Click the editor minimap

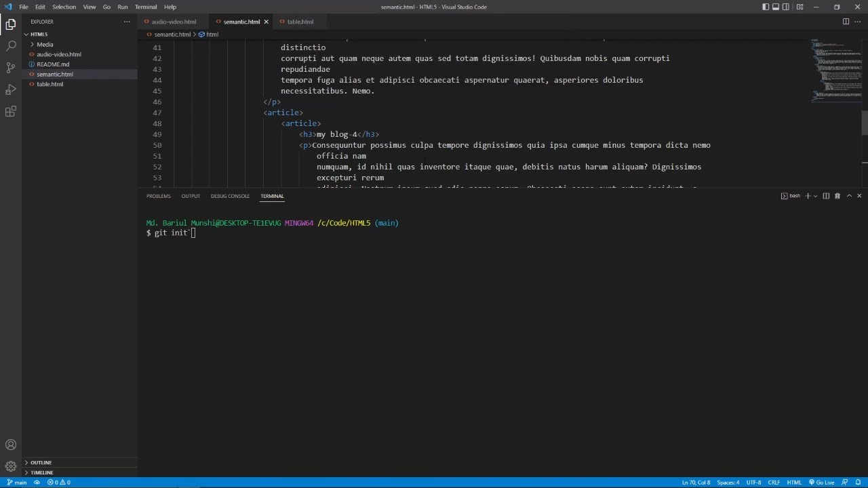click(835, 71)
